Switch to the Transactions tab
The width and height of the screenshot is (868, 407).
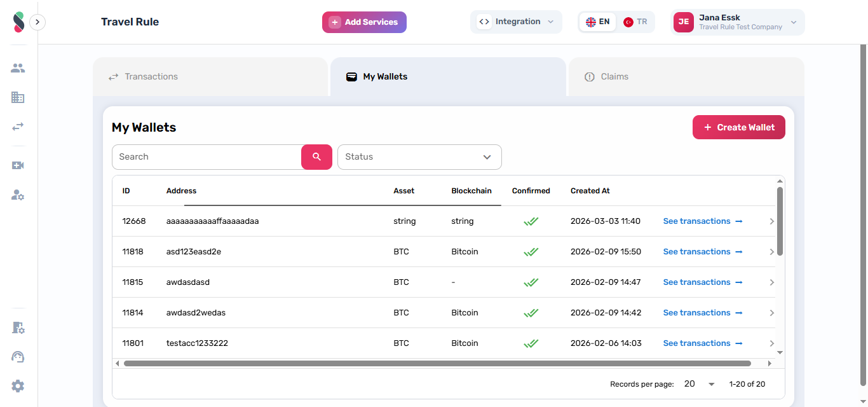(x=210, y=76)
